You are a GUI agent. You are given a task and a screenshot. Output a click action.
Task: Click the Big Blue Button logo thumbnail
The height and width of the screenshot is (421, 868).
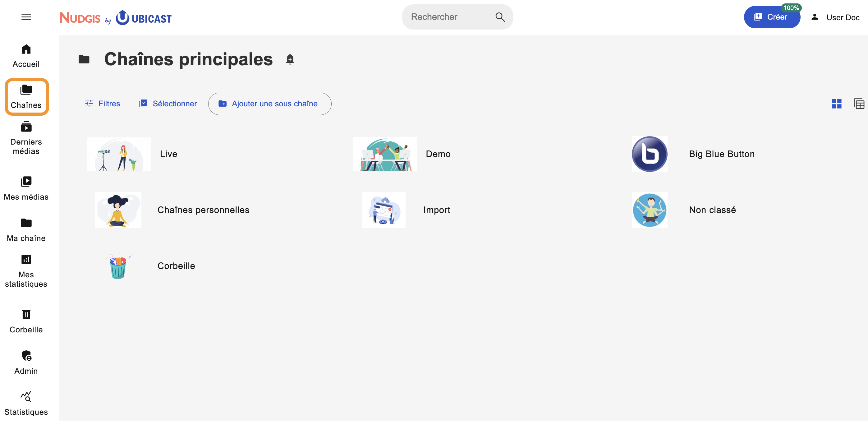coord(649,154)
